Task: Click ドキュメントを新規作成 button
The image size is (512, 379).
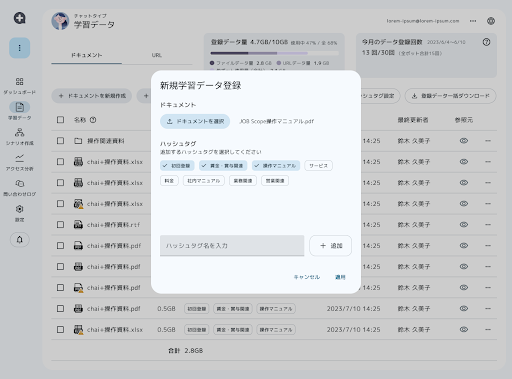Action: (x=92, y=96)
